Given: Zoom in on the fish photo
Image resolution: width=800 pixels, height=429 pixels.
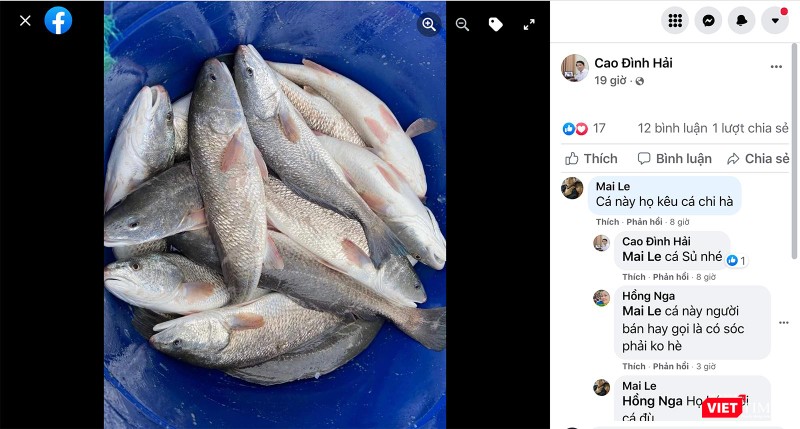Looking at the screenshot, I should 429,25.
